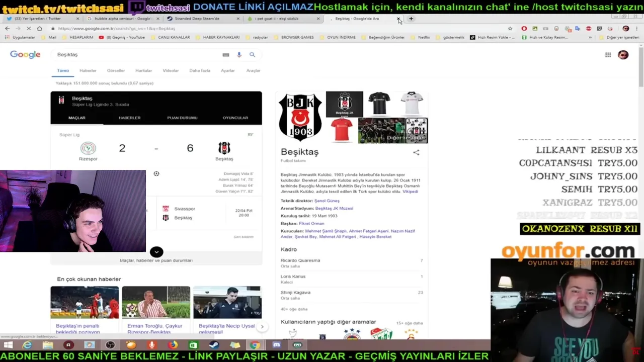Open the Netflix bookmark
Image resolution: width=644 pixels, height=362 pixels.
pyautogui.click(x=421, y=37)
